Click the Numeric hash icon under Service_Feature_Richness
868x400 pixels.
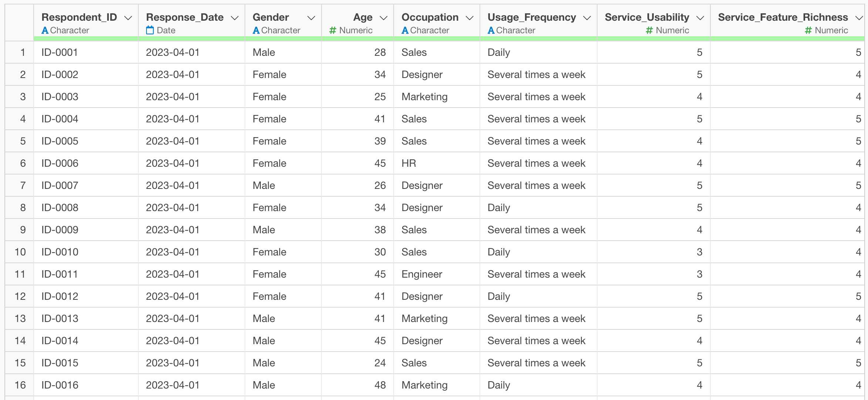(x=808, y=30)
